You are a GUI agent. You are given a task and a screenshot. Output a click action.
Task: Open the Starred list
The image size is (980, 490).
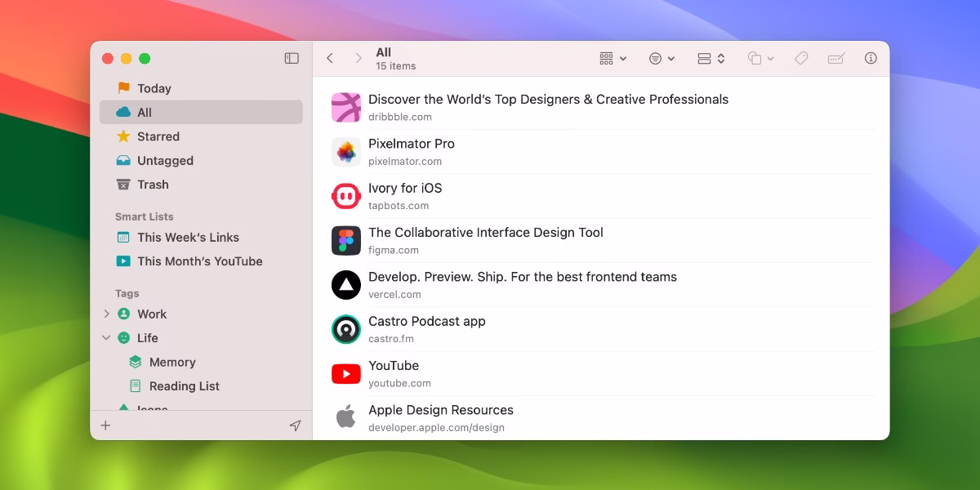pos(201,136)
